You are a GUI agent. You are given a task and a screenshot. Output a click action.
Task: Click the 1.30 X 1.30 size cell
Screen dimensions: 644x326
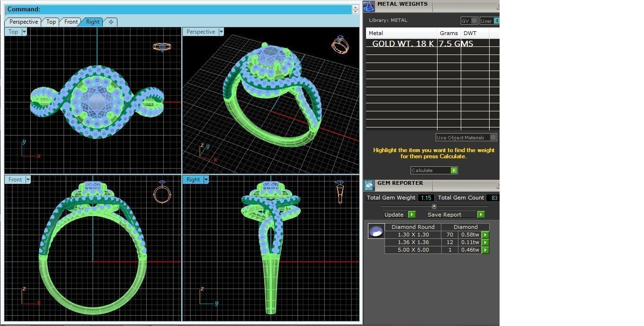click(413, 235)
